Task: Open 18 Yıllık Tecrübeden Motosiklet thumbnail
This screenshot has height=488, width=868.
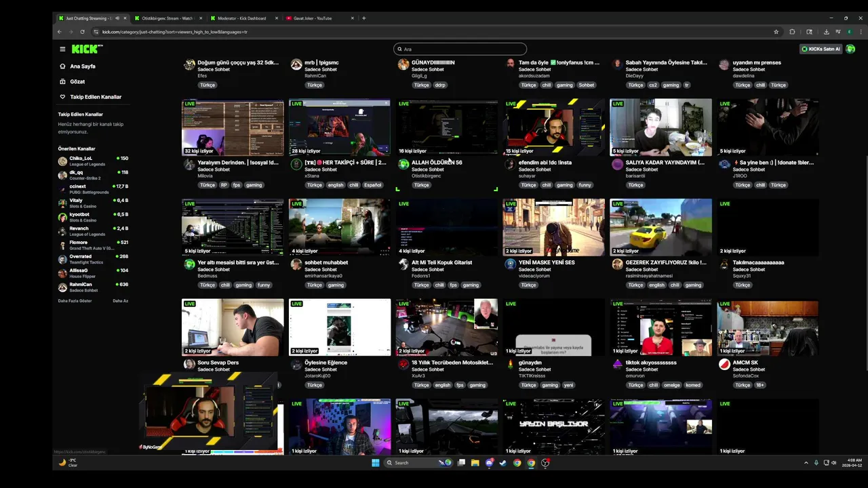Action: pos(447,327)
